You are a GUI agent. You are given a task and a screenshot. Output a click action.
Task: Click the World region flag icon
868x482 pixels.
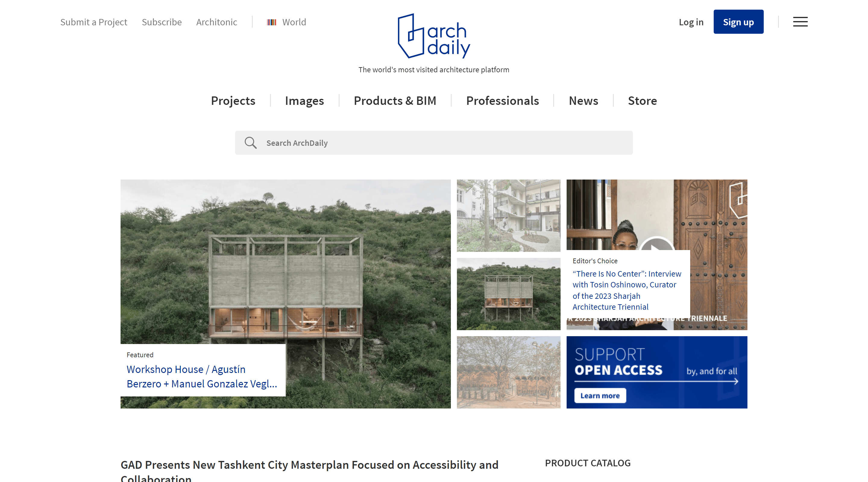tap(272, 22)
